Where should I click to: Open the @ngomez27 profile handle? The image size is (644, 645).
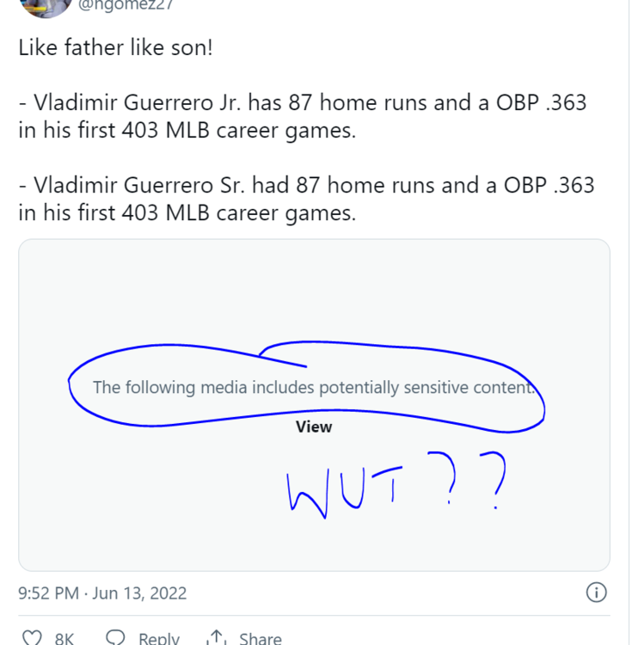click(127, 5)
